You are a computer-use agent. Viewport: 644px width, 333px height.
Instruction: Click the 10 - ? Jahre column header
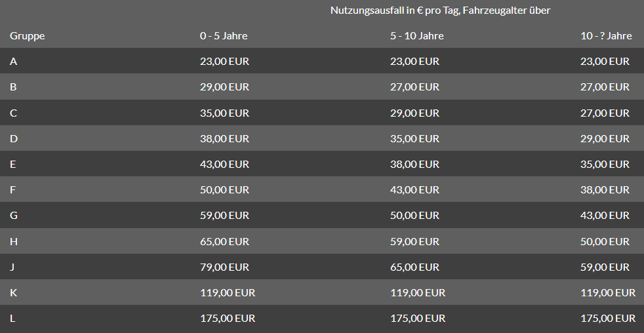[x=606, y=35]
